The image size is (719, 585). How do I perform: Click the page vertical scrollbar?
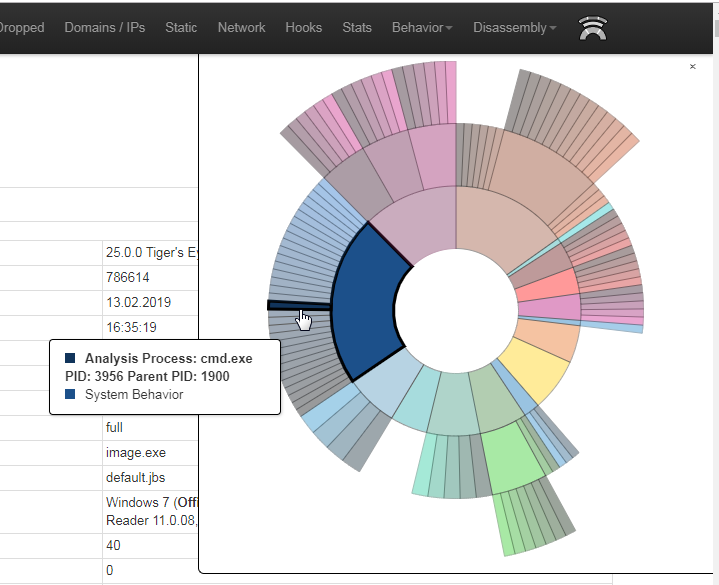coord(716,293)
